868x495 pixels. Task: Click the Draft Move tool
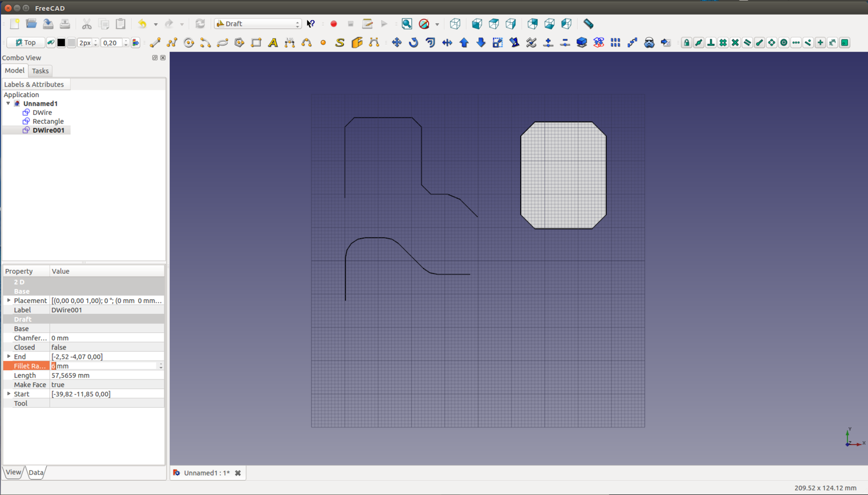[397, 43]
